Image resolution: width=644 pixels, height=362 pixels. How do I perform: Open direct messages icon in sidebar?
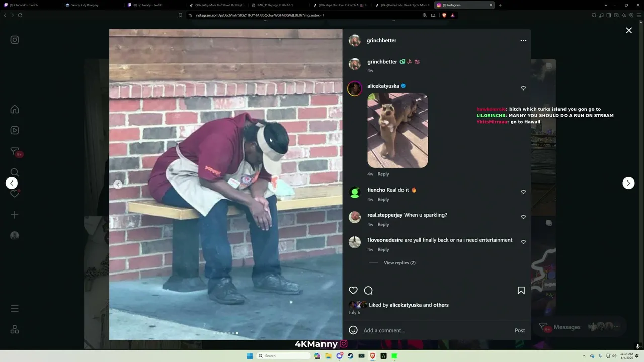click(15, 151)
